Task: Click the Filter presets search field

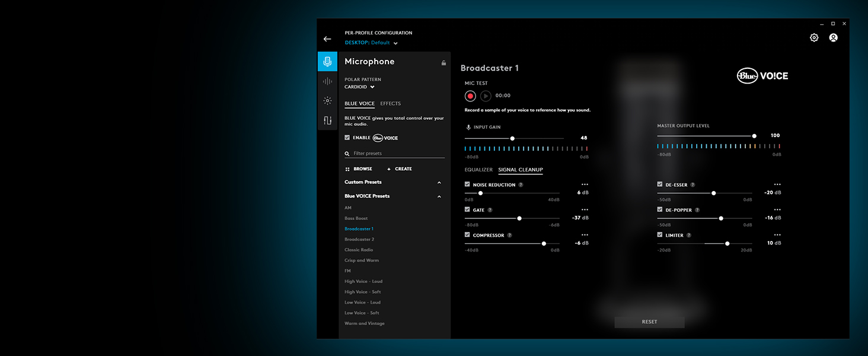Action: click(397, 154)
